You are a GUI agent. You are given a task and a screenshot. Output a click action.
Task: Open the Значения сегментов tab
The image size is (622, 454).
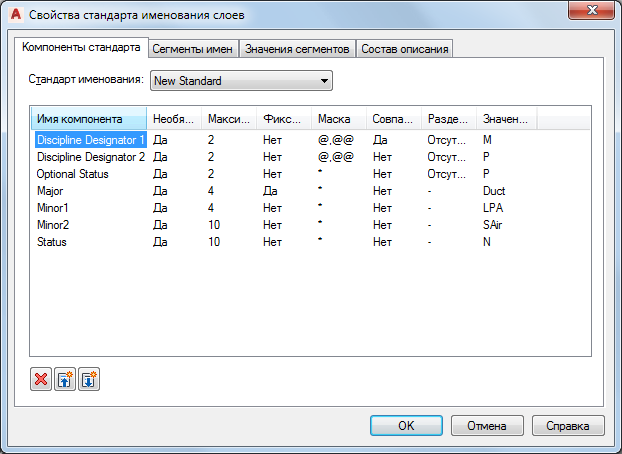pos(297,49)
